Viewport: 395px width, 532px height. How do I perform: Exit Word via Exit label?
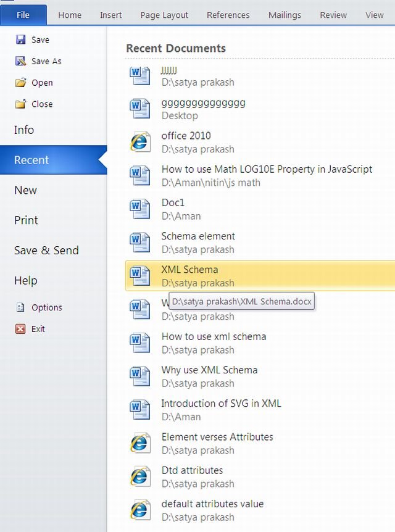[x=38, y=329]
